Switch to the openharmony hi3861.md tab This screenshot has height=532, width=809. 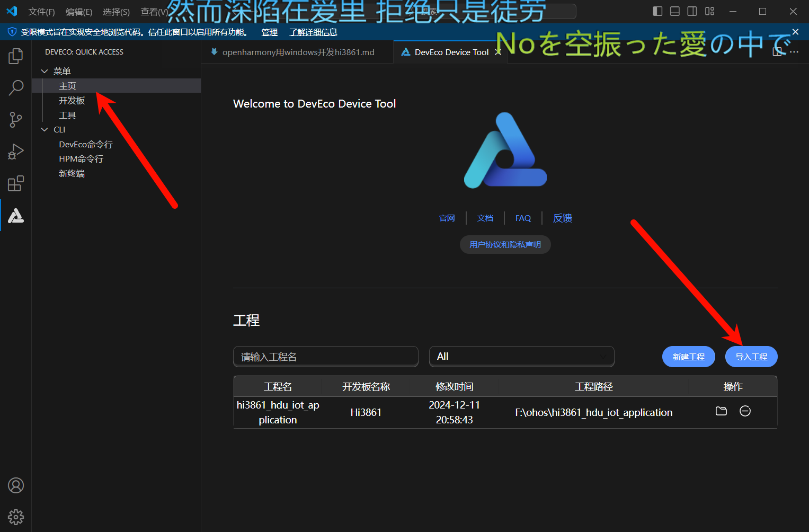pyautogui.click(x=298, y=52)
